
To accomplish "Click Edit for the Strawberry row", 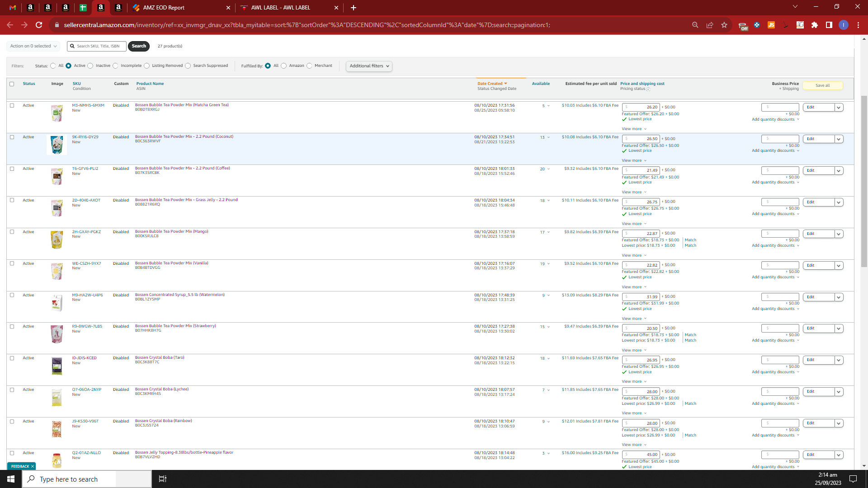I will tap(818, 328).
